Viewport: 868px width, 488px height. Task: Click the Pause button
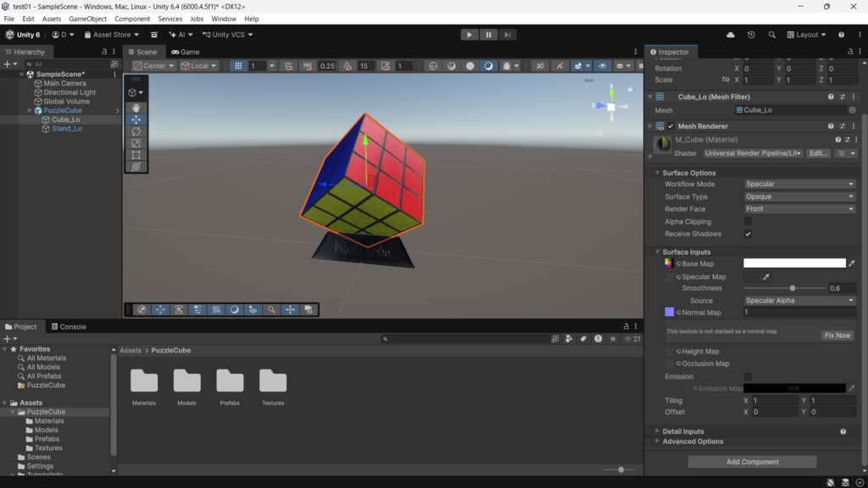coord(488,34)
